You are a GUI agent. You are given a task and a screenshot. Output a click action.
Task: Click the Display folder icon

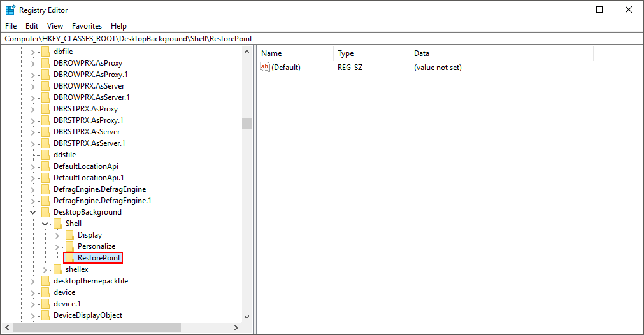click(x=70, y=235)
